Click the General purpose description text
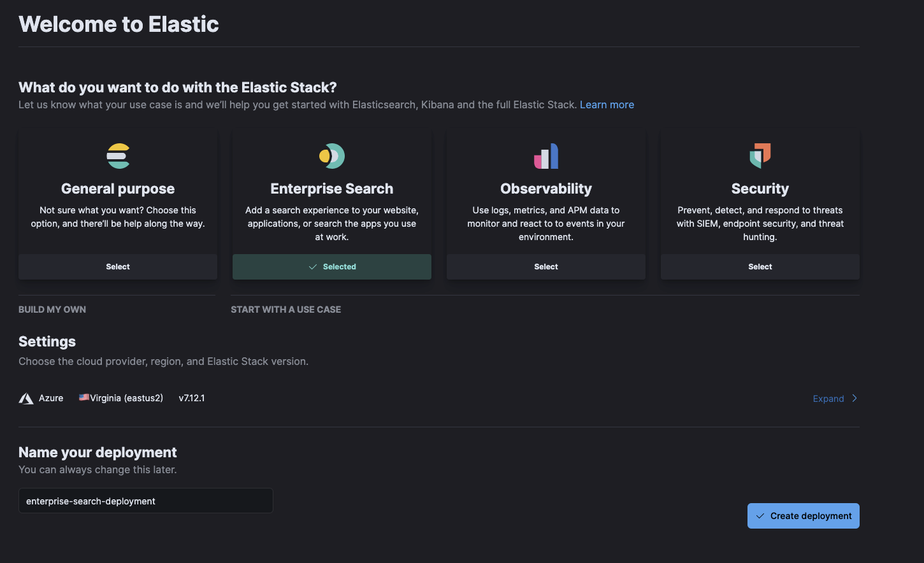This screenshot has height=563, width=924. [x=118, y=217]
